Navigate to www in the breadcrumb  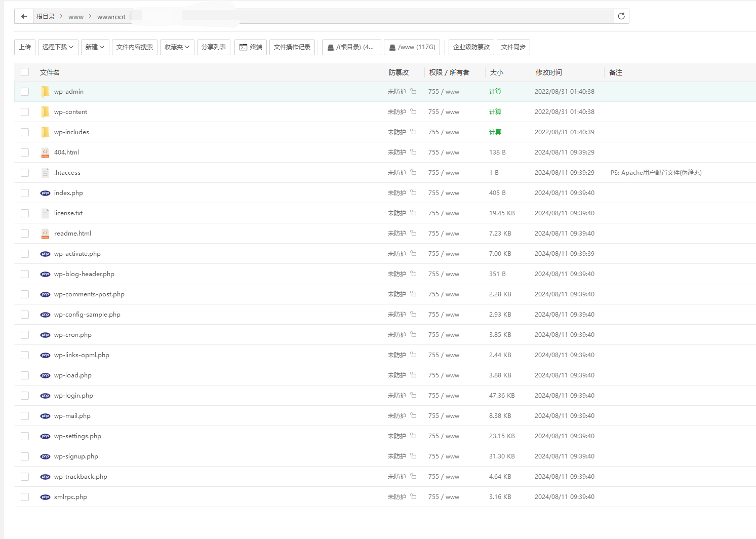[x=76, y=17]
